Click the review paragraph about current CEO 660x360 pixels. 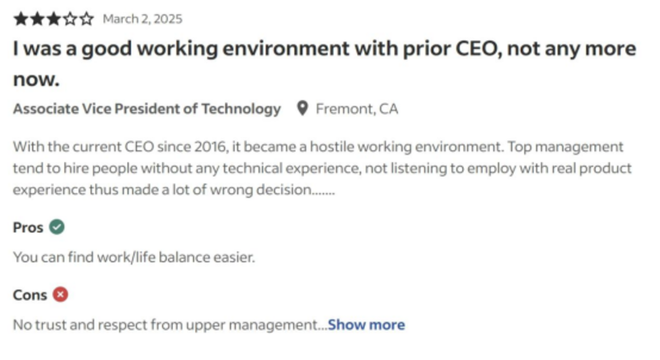click(x=322, y=168)
